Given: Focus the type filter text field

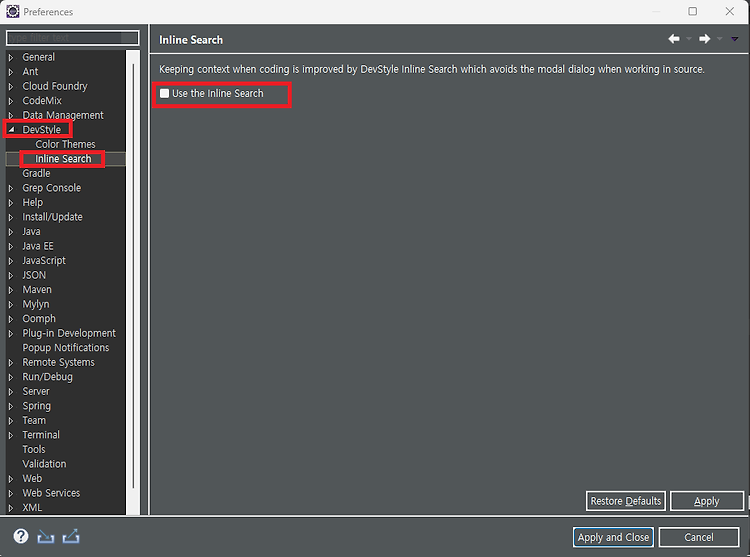Looking at the screenshot, I should (x=72, y=38).
